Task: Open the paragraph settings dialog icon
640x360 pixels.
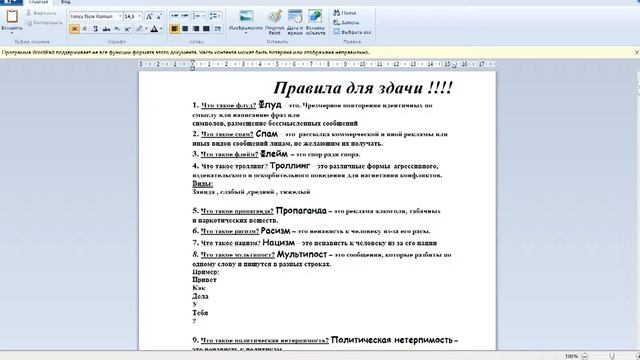Action: (218, 29)
